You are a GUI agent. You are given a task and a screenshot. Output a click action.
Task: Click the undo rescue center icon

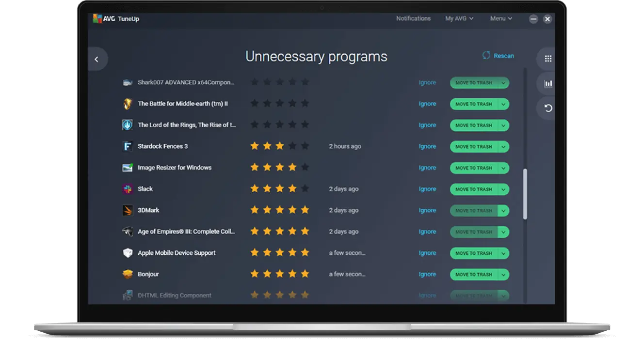pos(548,108)
